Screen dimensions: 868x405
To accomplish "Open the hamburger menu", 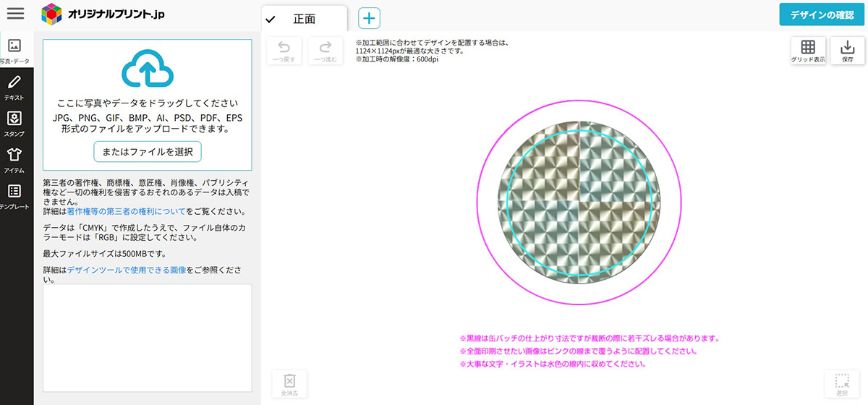I will tap(15, 13).
